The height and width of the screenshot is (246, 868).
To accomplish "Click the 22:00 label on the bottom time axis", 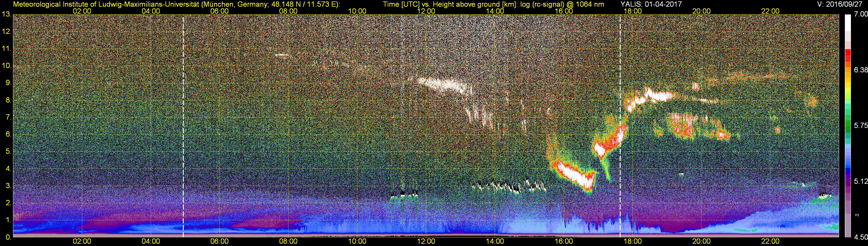I will coord(770,242).
